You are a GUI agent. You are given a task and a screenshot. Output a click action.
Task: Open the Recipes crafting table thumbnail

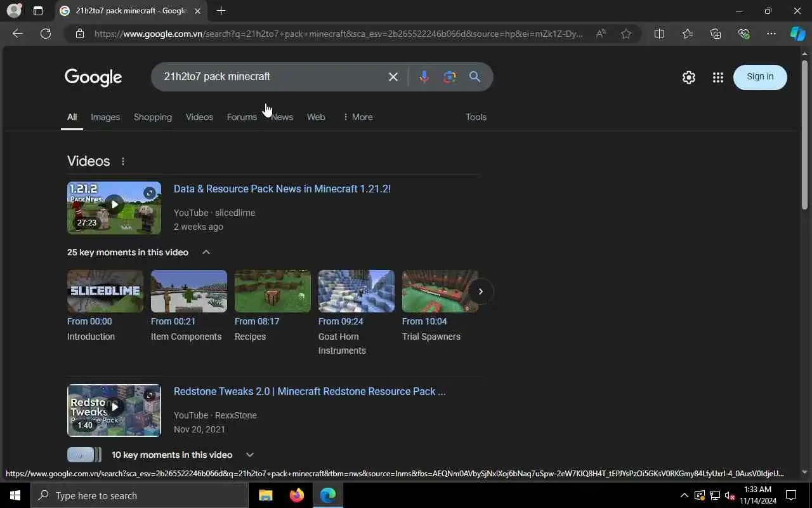coord(273,291)
